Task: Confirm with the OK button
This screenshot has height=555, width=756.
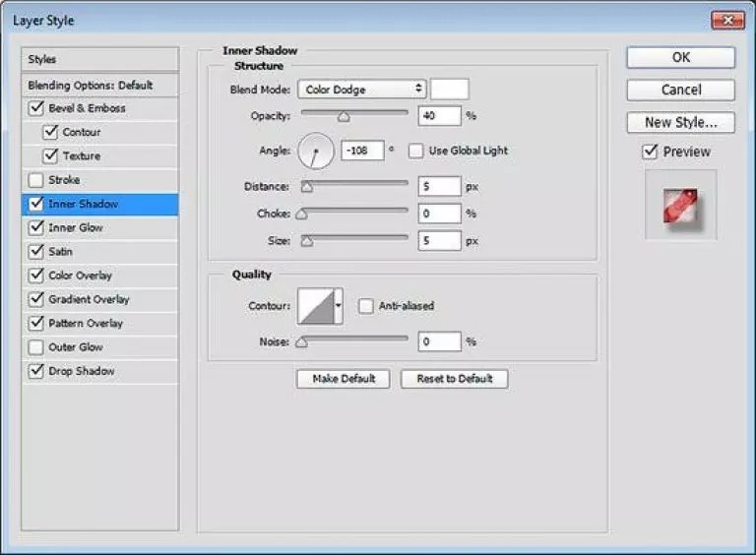Action: tap(681, 57)
